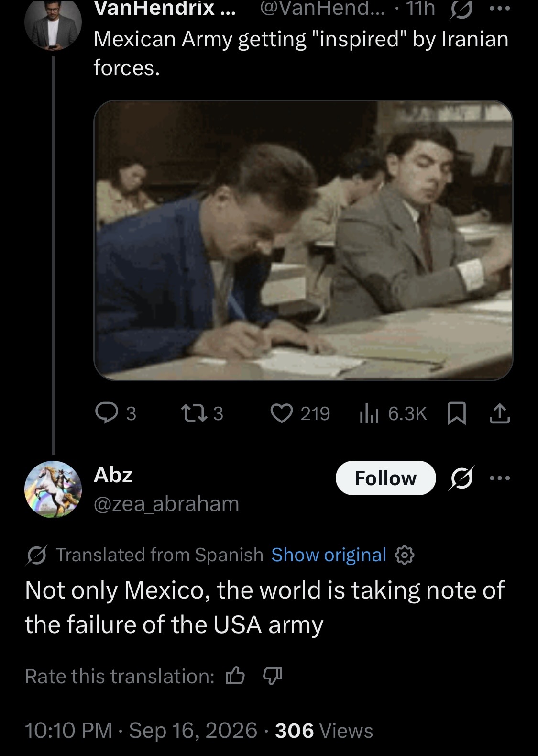Repost the VanHendrix tweet
Image resolution: width=538 pixels, height=756 pixels.
pos(201,413)
